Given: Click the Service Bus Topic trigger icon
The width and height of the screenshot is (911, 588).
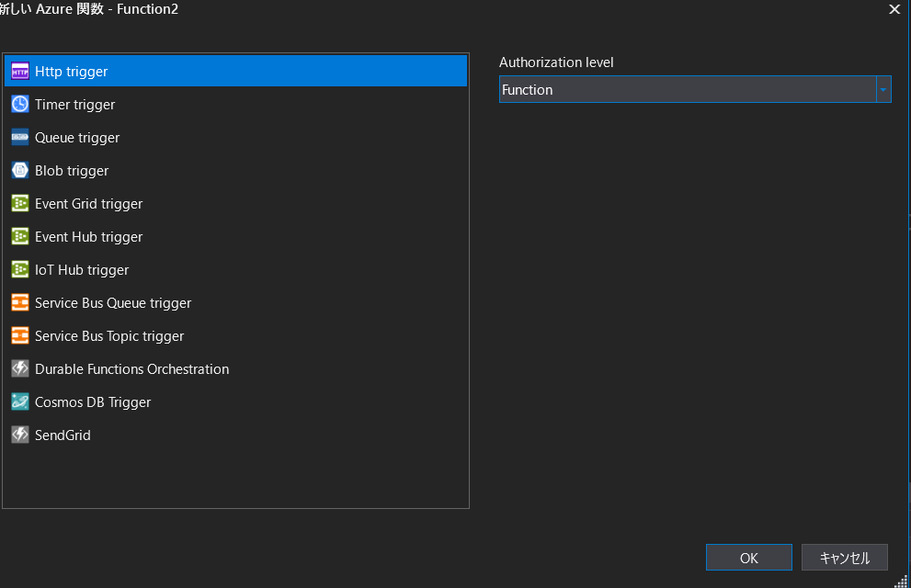Looking at the screenshot, I should [x=19, y=336].
